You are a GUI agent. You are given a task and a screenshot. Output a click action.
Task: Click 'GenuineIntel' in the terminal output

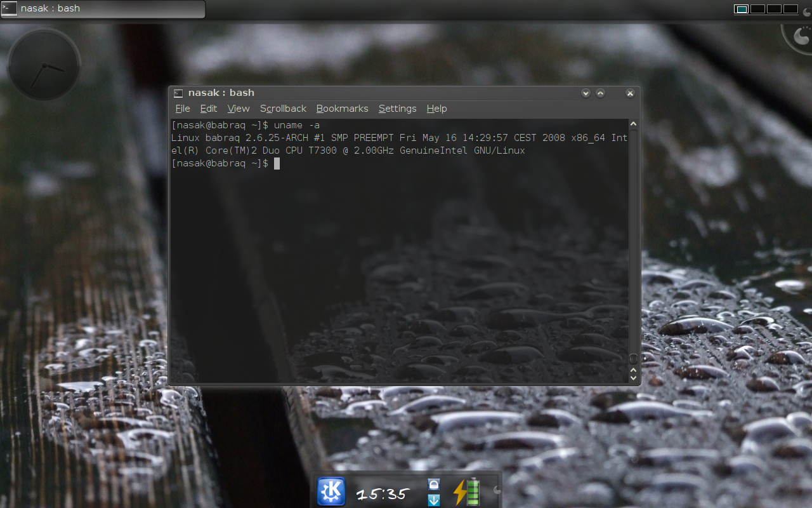pyautogui.click(x=434, y=150)
